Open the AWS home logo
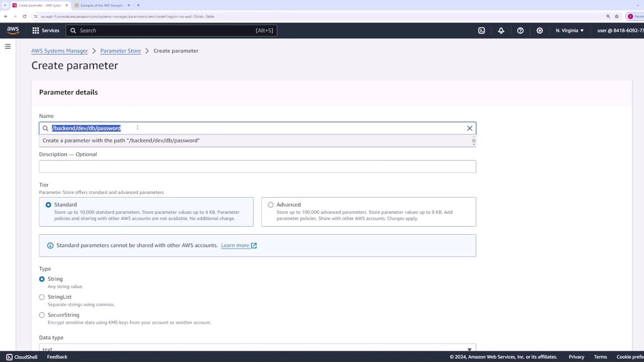Screen dimensions: 644x362 [x=13, y=30]
